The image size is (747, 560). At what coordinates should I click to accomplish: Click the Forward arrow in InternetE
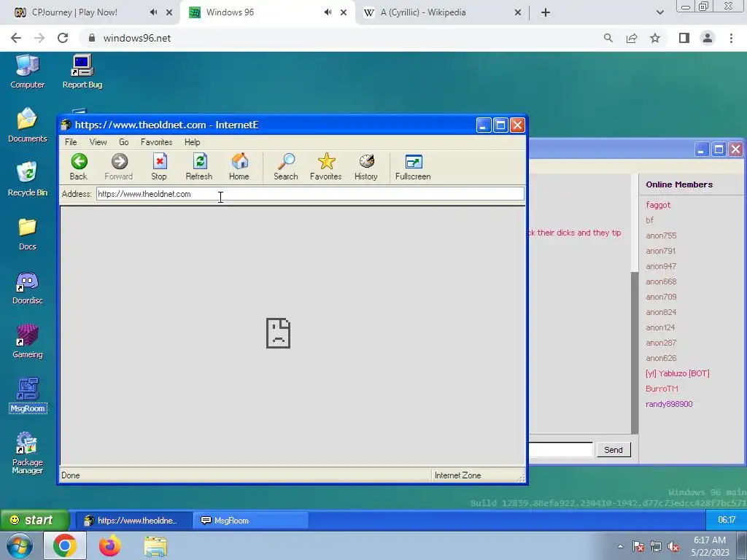[x=119, y=166]
